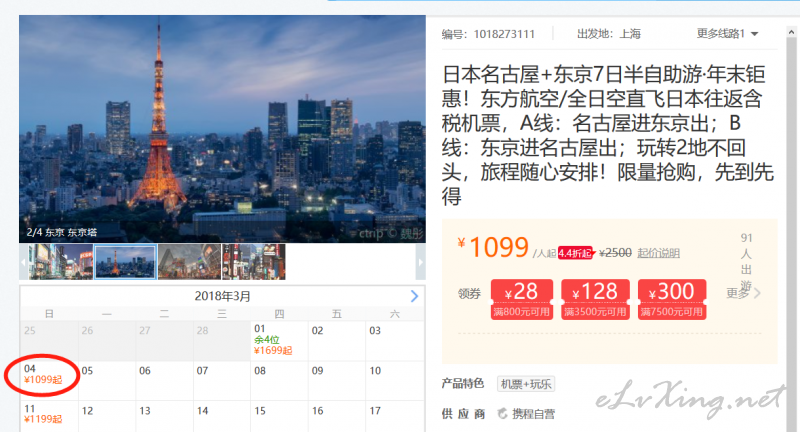Image resolution: width=800 pixels, height=432 pixels.
Task: Click product number 1018273111
Action: point(504,34)
